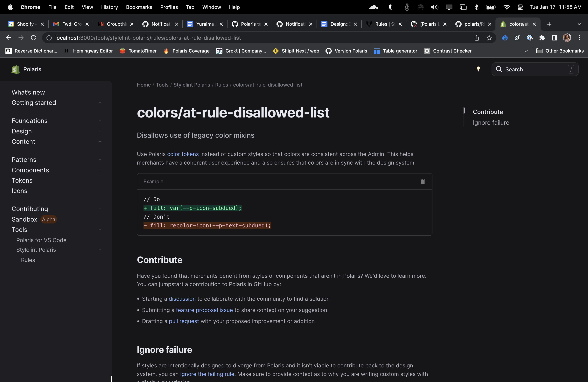Screen dimensions: 588x382
Task: Follow the feature proposal issue link
Action: [x=204, y=310]
